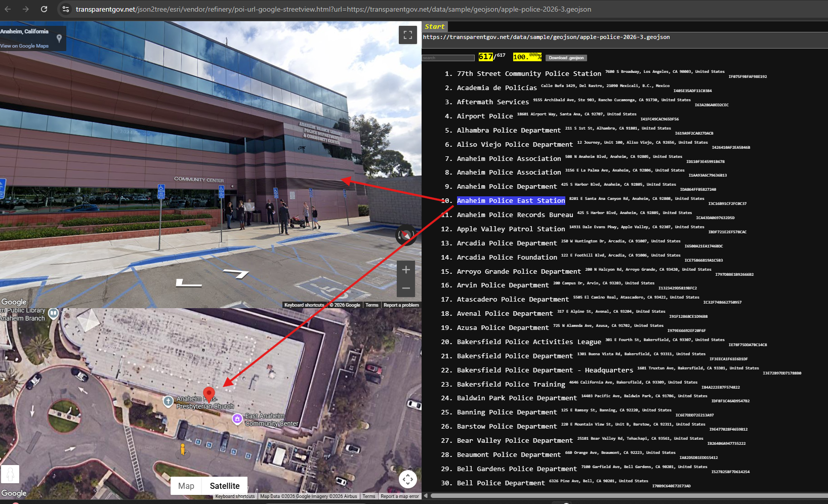The width and height of the screenshot is (828, 504).
Task: Select Apple Valley Patrol Station in the list
Action: pyautogui.click(x=511, y=229)
